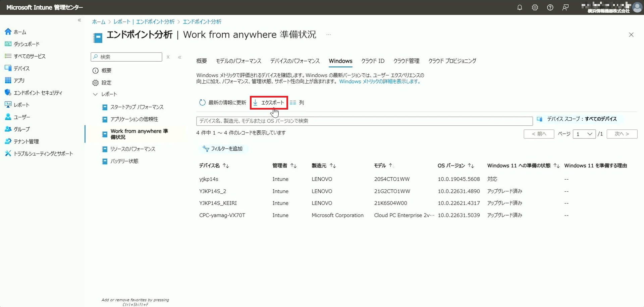Click 最新の情報に更新 refresh button
Viewport: 644px width, 307px height.
(223, 103)
